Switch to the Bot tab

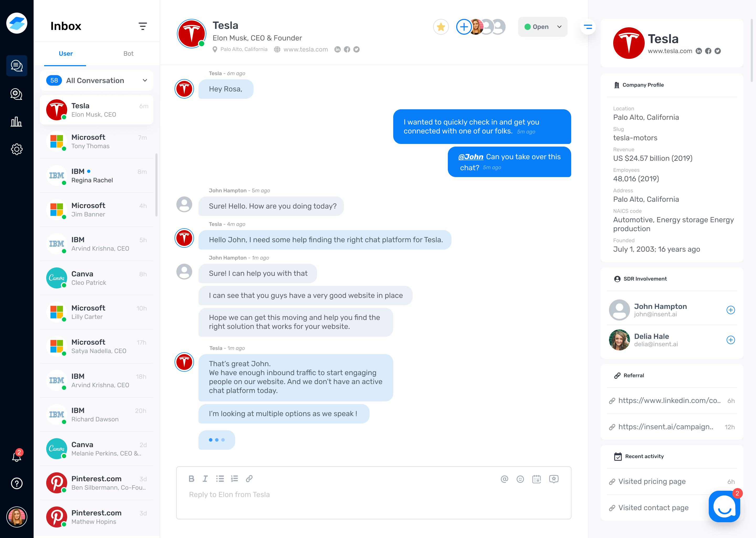[x=128, y=54]
